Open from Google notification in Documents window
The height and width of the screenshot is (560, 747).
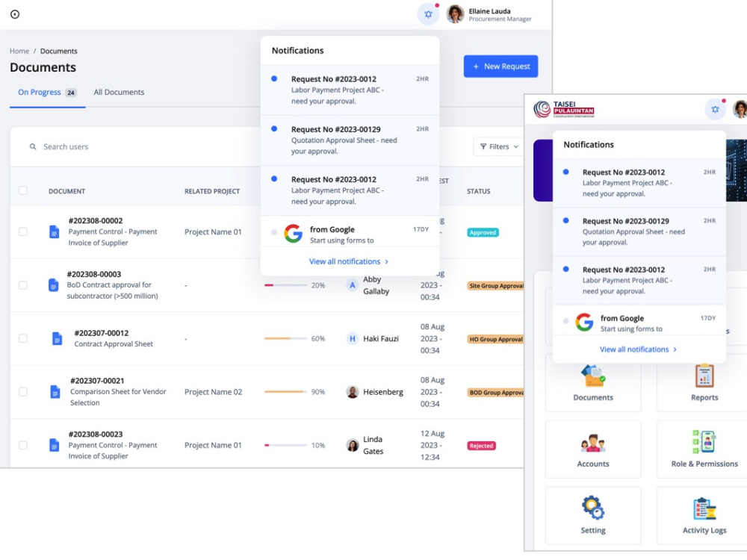pos(350,232)
